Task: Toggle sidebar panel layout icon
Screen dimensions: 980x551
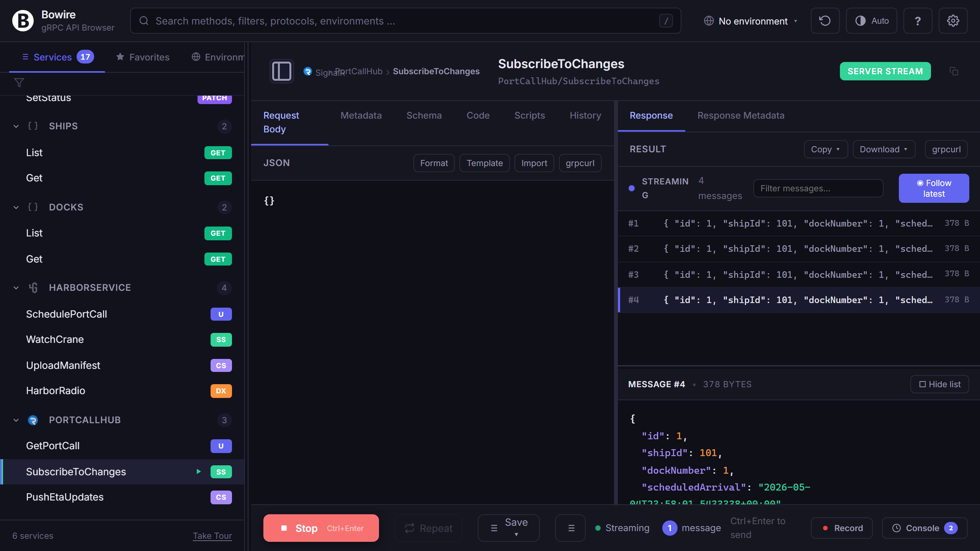Action: [282, 71]
